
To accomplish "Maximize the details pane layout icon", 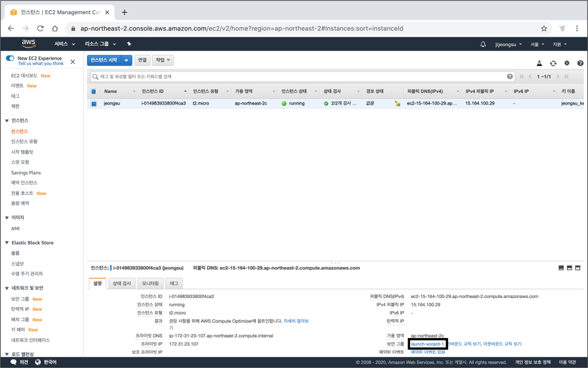I will coord(578,268).
